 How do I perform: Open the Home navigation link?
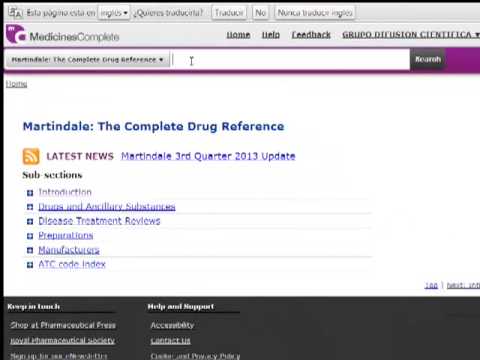pos(238,35)
